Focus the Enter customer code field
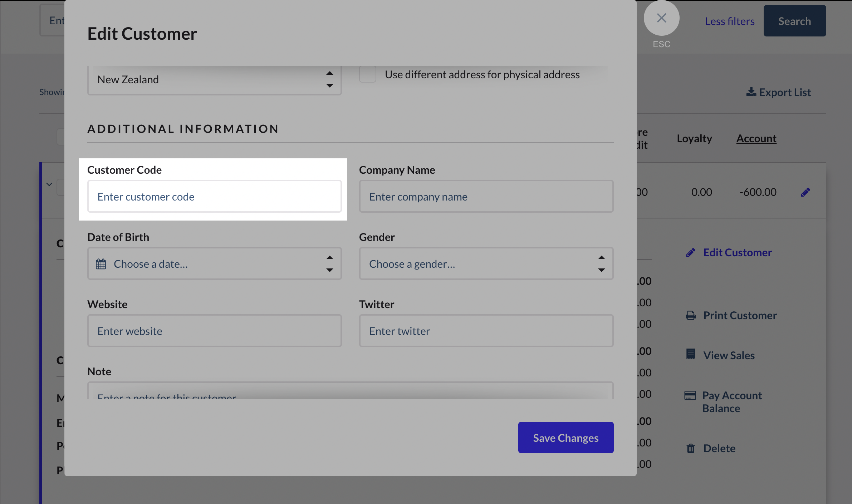852x504 pixels. pyautogui.click(x=214, y=197)
